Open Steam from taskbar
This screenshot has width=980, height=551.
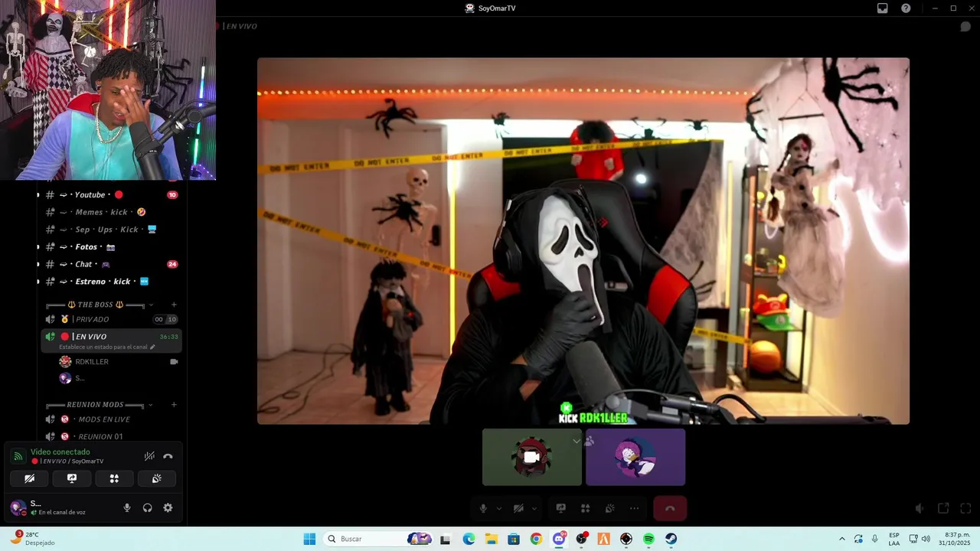[671, 540]
